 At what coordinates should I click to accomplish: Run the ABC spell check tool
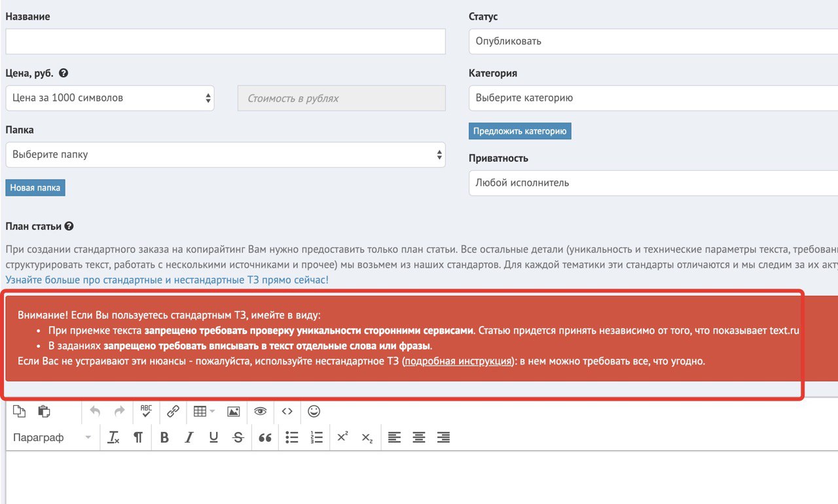click(x=146, y=411)
